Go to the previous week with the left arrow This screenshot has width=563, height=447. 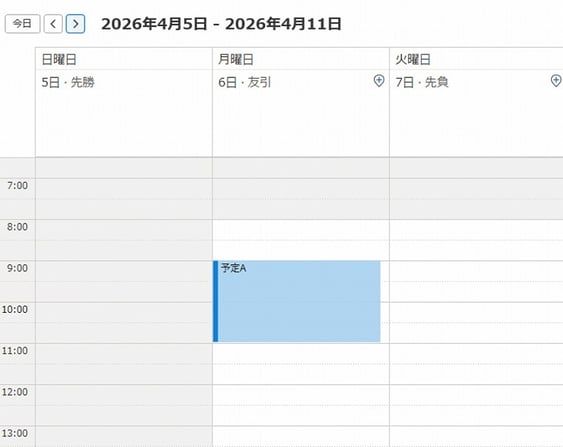tap(53, 24)
